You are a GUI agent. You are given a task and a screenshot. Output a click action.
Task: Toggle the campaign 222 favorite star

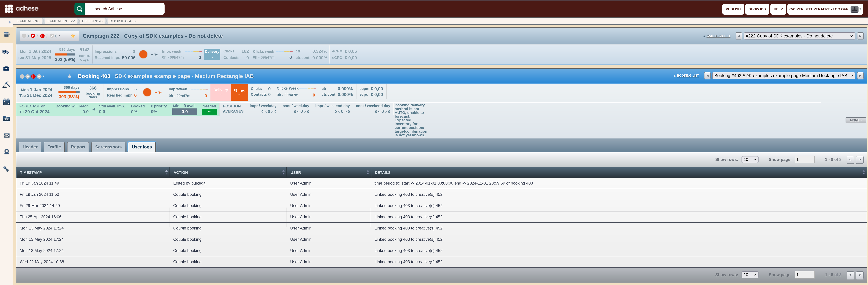pos(73,36)
